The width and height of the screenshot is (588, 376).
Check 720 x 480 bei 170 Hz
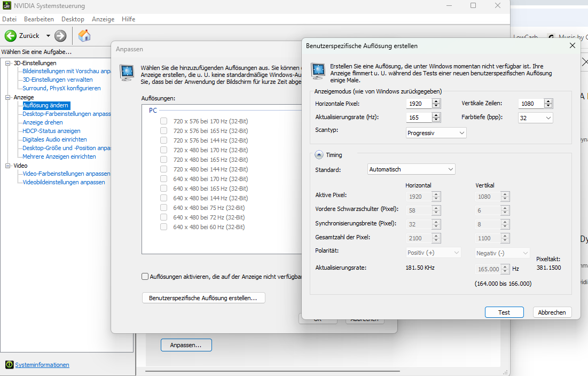[x=163, y=150]
